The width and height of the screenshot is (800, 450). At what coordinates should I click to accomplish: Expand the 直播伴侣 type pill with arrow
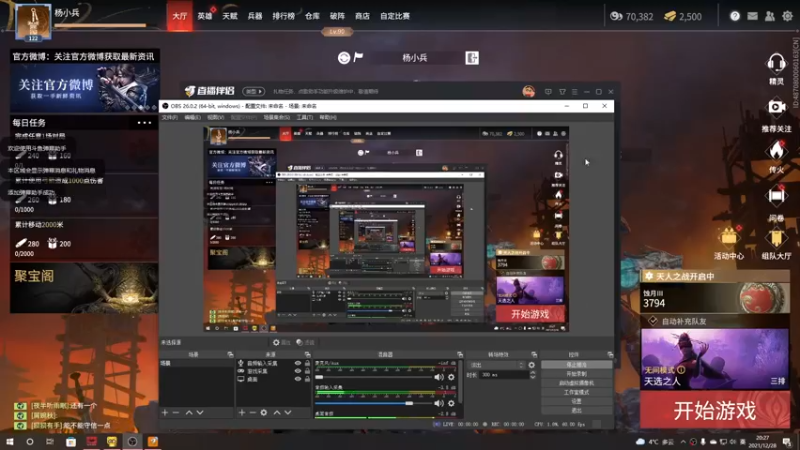click(254, 91)
